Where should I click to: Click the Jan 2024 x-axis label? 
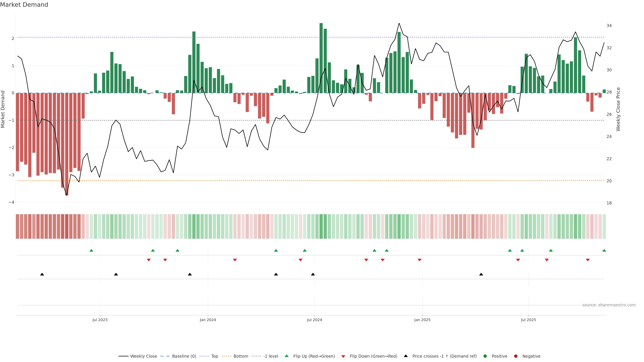point(208,320)
